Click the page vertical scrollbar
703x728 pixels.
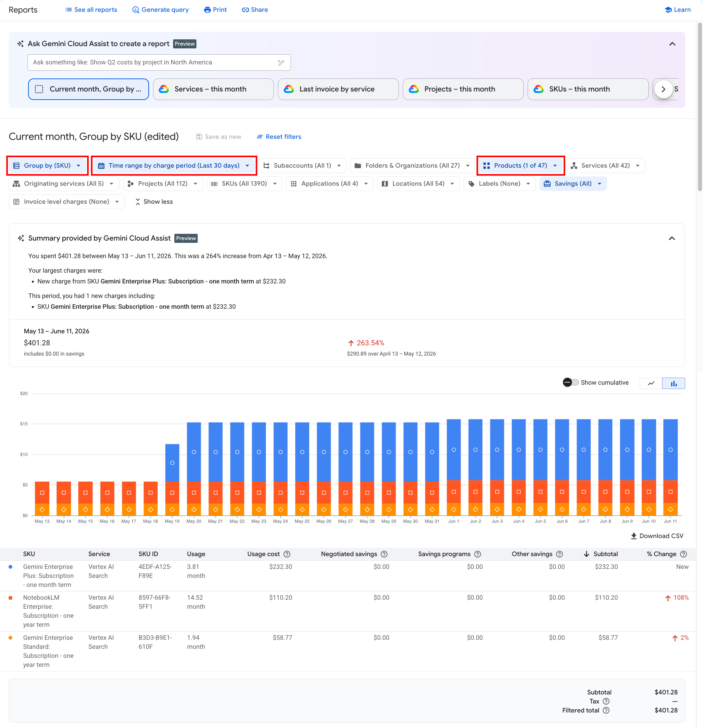[700, 107]
